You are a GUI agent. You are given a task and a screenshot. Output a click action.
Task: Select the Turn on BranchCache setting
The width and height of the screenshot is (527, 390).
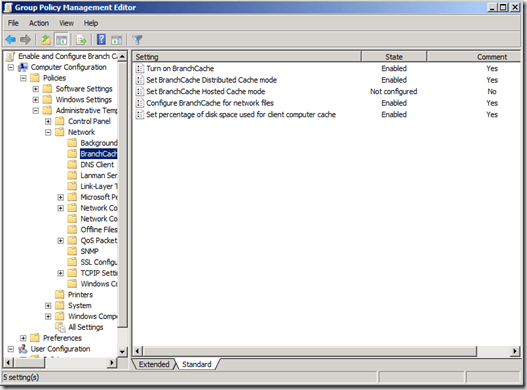tap(180, 69)
